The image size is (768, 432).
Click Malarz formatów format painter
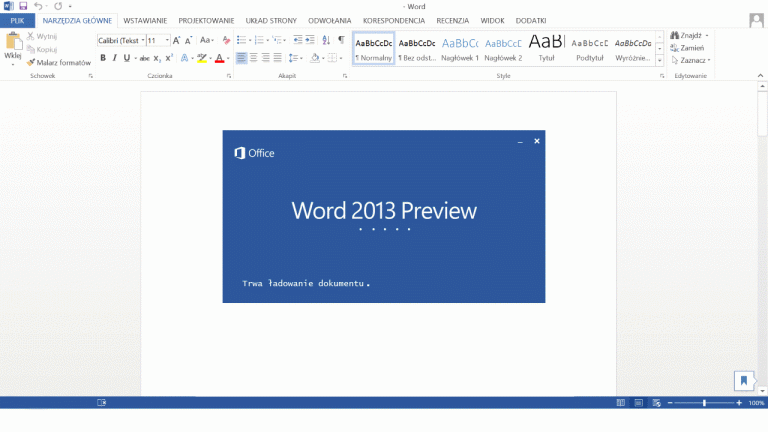(x=59, y=63)
